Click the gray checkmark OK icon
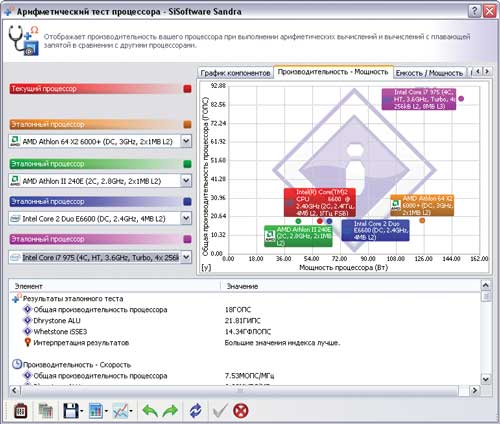The height and width of the screenshot is (424, 500). [x=220, y=411]
